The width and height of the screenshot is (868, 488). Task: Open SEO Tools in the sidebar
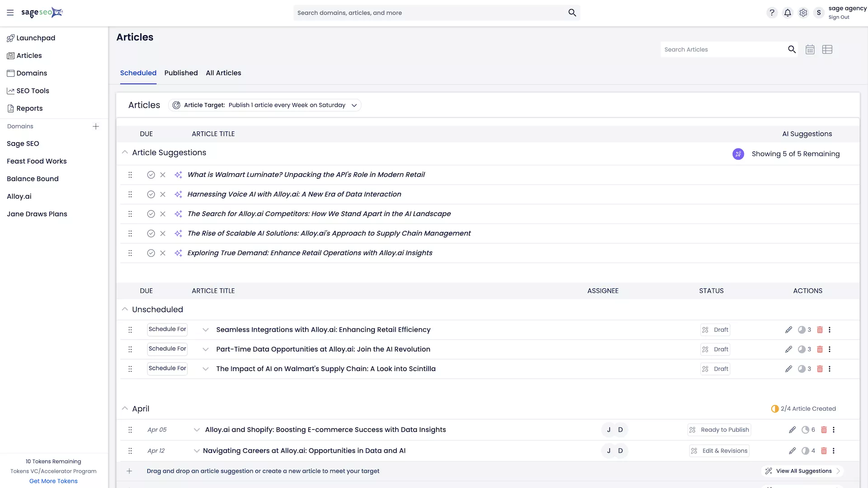[33, 91]
